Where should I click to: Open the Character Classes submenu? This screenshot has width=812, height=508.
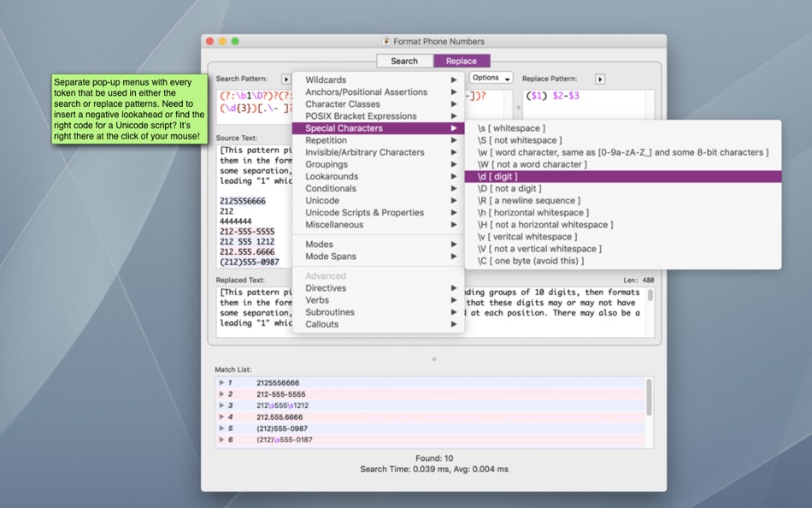[x=378, y=103]
